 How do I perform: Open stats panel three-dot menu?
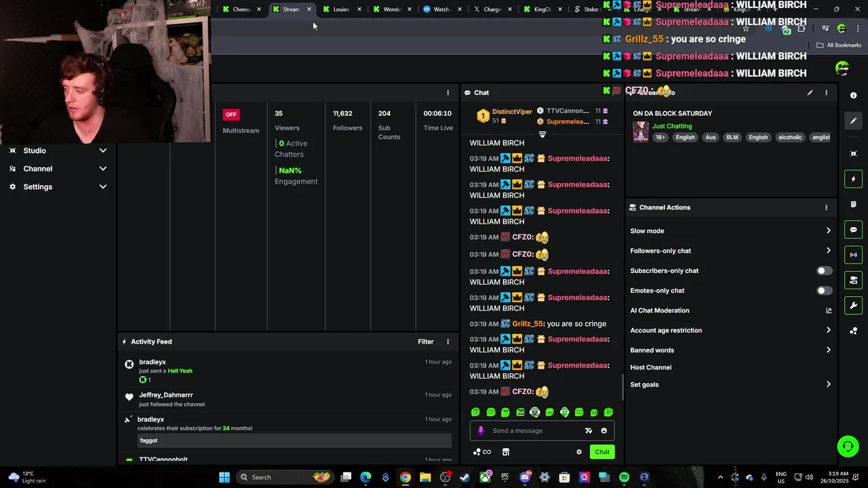(x=448, y=93)
